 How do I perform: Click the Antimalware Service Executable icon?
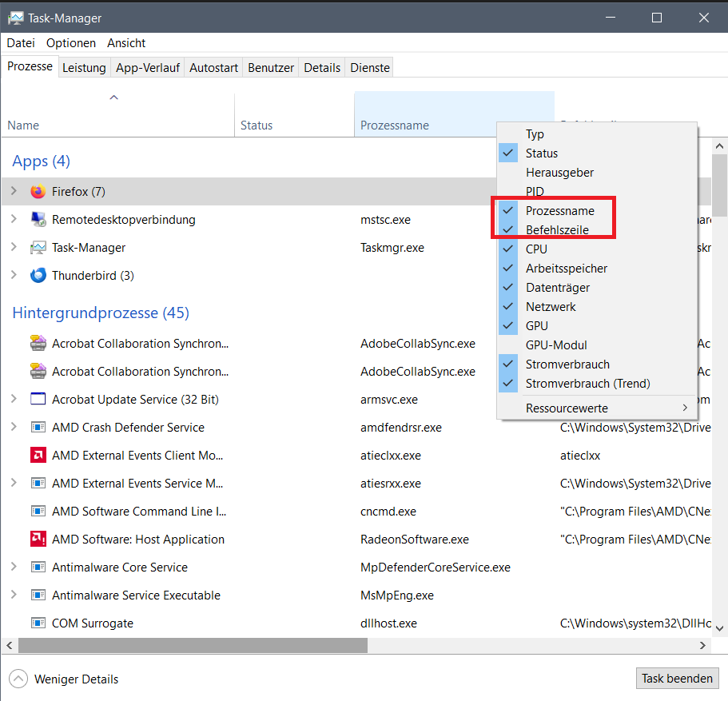38,595
